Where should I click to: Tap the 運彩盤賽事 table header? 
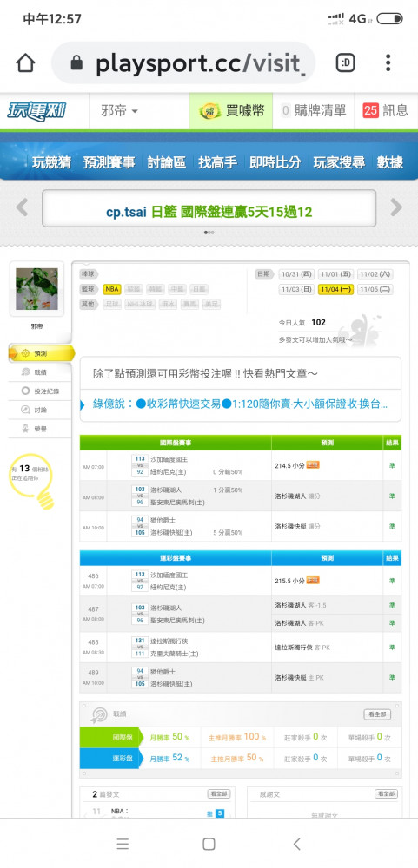pos(176,558)
